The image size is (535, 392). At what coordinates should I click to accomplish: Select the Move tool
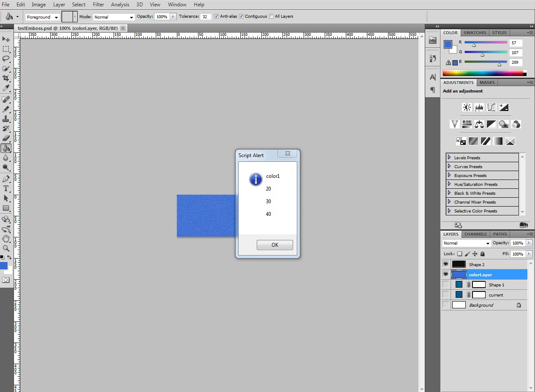(6, 39)
